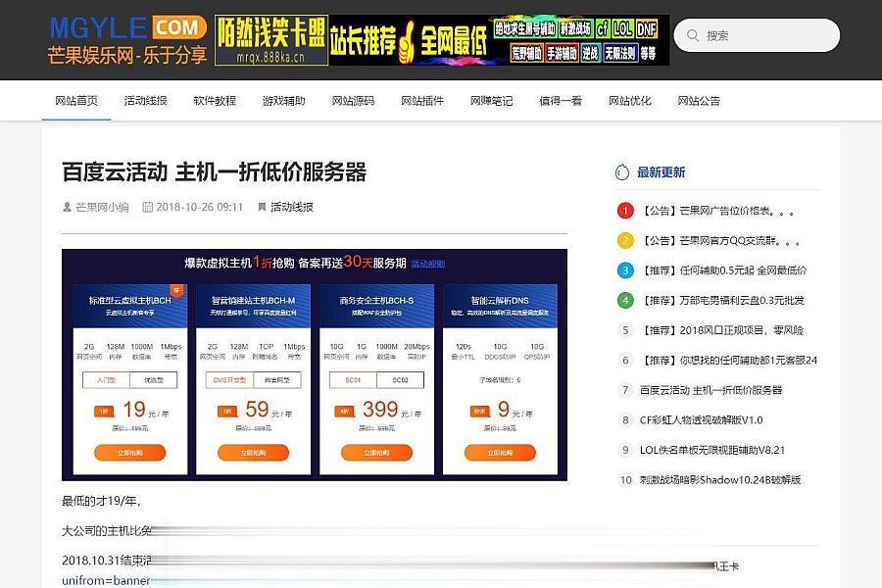This screenshot has height=588, width=882.
Task: Select the SC02 option in BCH-S card
Action: (401, 380)
